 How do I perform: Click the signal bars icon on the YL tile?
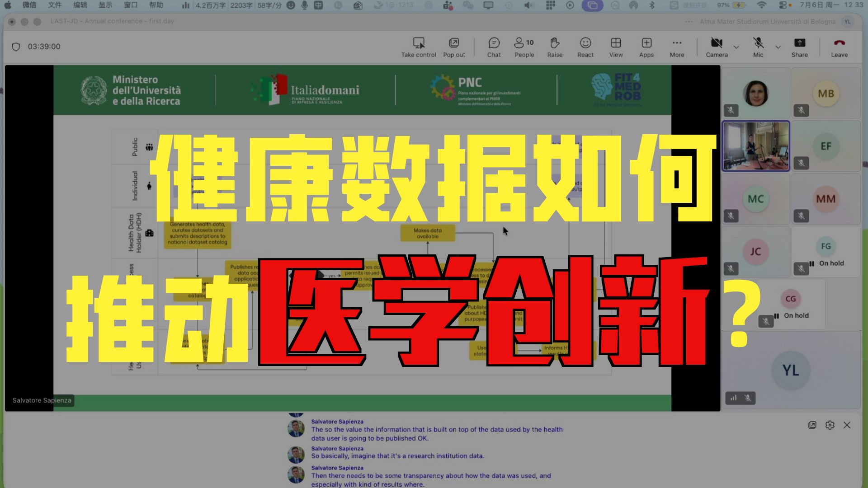733,398
